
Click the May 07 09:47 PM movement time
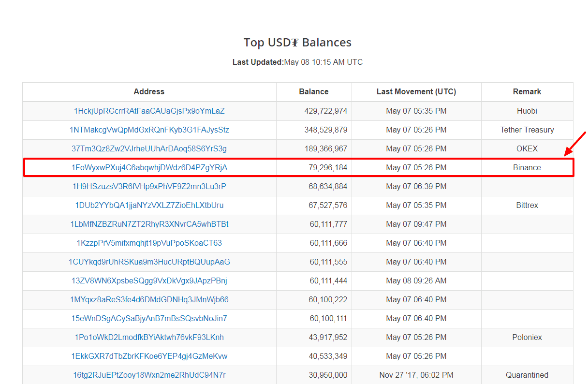[x=416, y=224]
